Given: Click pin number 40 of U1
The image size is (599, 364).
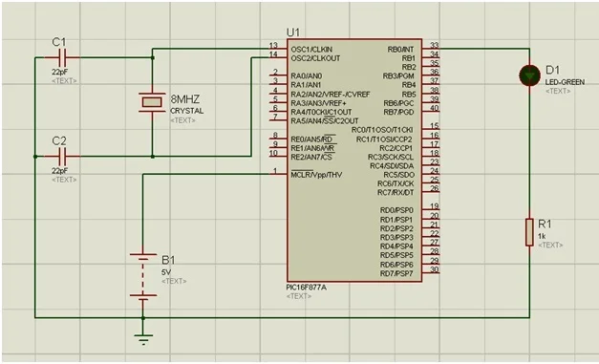Looking at the screenshot, I should [x=435, y=108].
